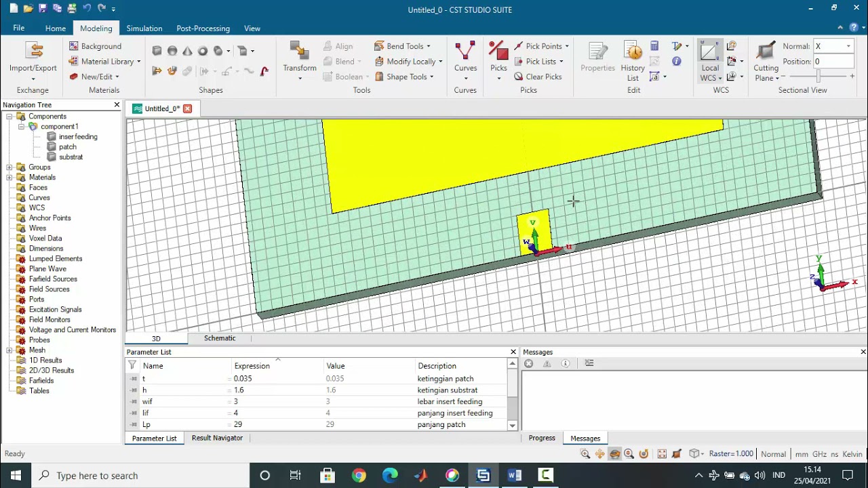Select the patch component in tree

pyautogui.click(x=68, y=147)
